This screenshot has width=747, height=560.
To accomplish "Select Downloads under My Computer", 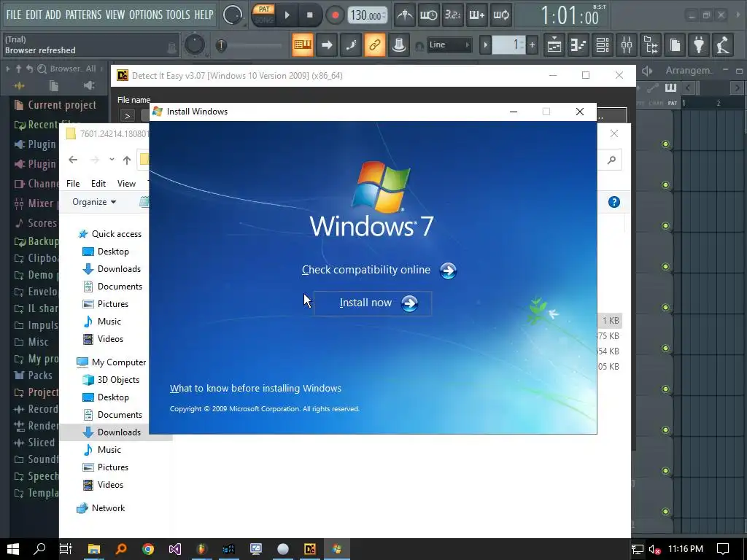I will tap(112, 432).
